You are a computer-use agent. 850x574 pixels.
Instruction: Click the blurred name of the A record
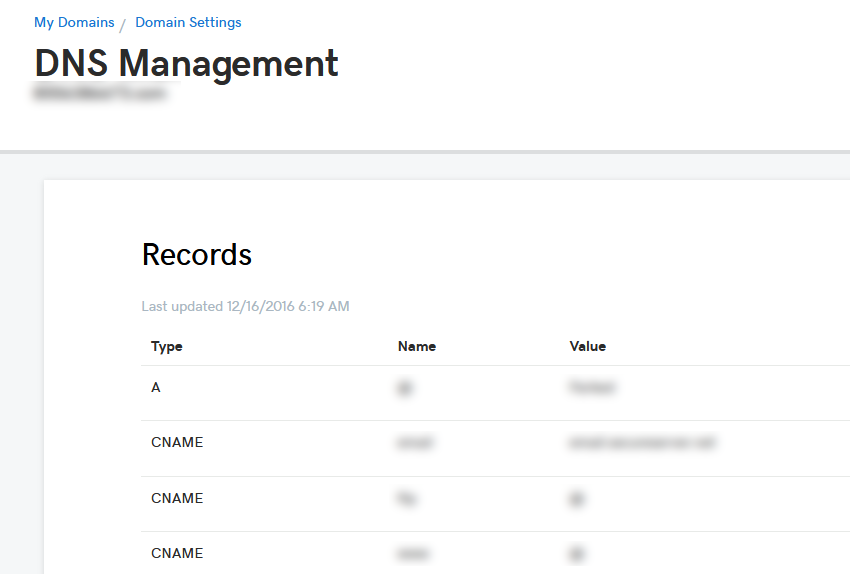click(x=404, y=388)
